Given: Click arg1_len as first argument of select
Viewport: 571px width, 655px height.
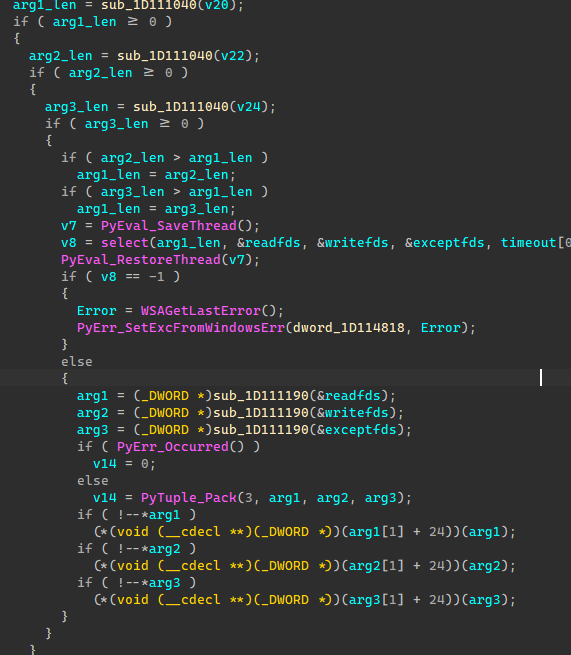Looking at the screenshot, I should (x=189, y=243).
